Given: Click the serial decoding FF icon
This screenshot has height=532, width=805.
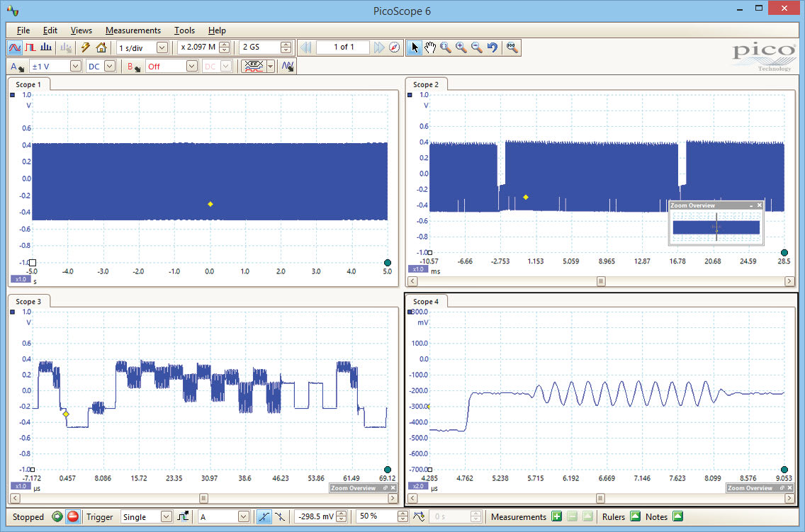Looking at the screenshot, I should tap(254, 66).
